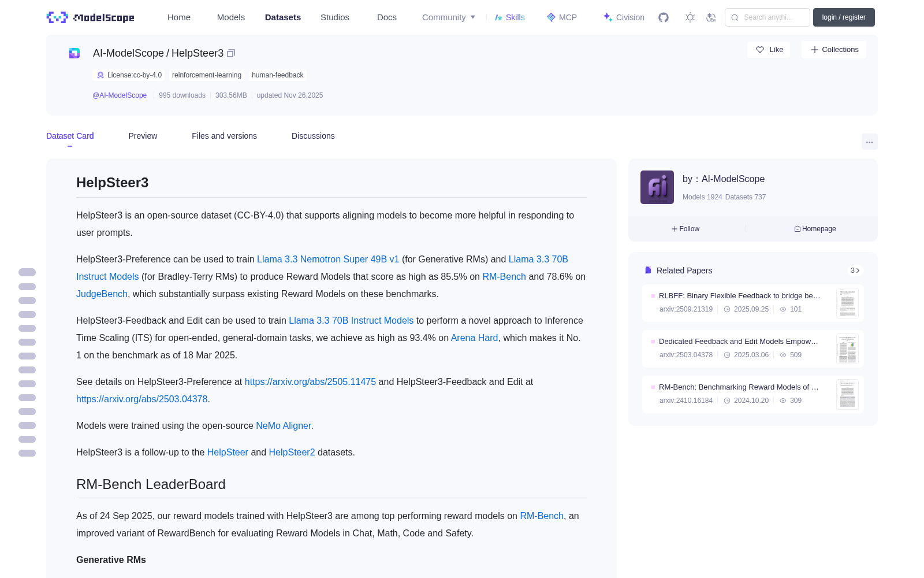This screenshot has height=578, width=924.
Task: Open Llama 3.3 Nemotron Super 49B v1 link
Action: [328, 259]
